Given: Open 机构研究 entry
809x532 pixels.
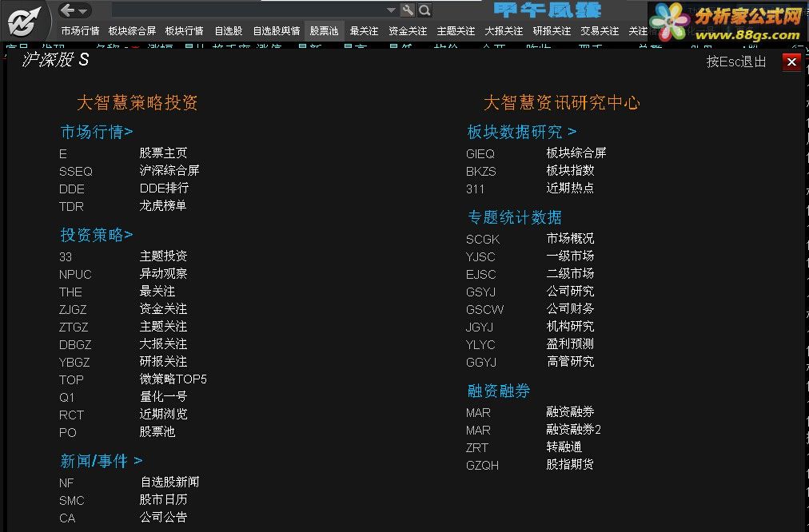Looking at the screenshot, I should [x=570, y=327].
